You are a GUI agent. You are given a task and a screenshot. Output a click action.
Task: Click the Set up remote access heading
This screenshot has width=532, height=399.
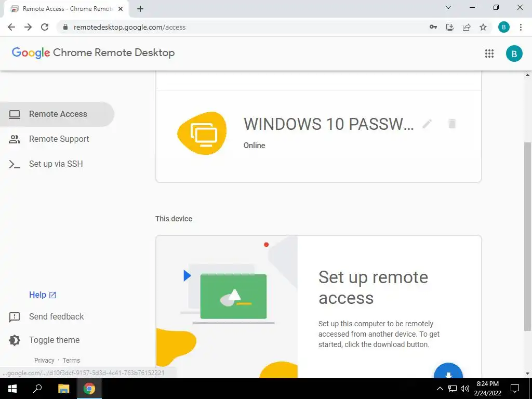373,288
